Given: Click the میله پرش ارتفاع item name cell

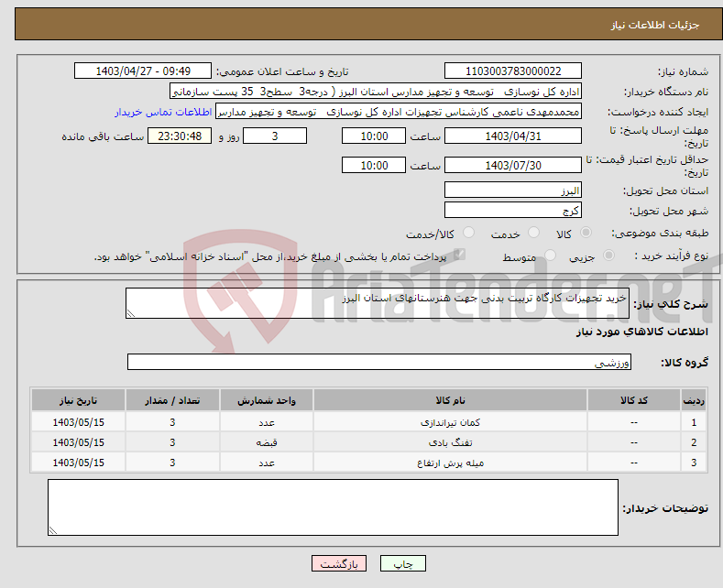Looking at the screenshot, I should [450, 463].
